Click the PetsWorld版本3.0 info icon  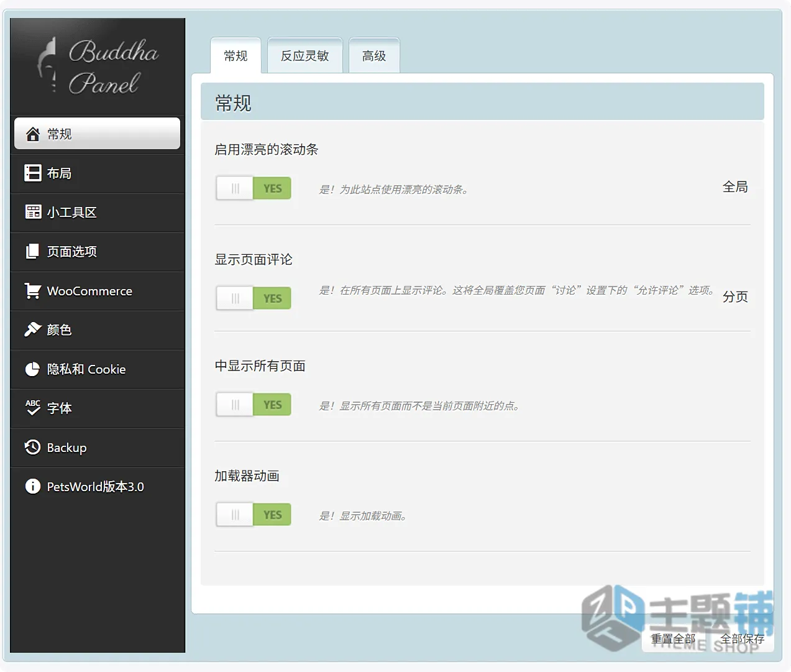click(33, 486)
